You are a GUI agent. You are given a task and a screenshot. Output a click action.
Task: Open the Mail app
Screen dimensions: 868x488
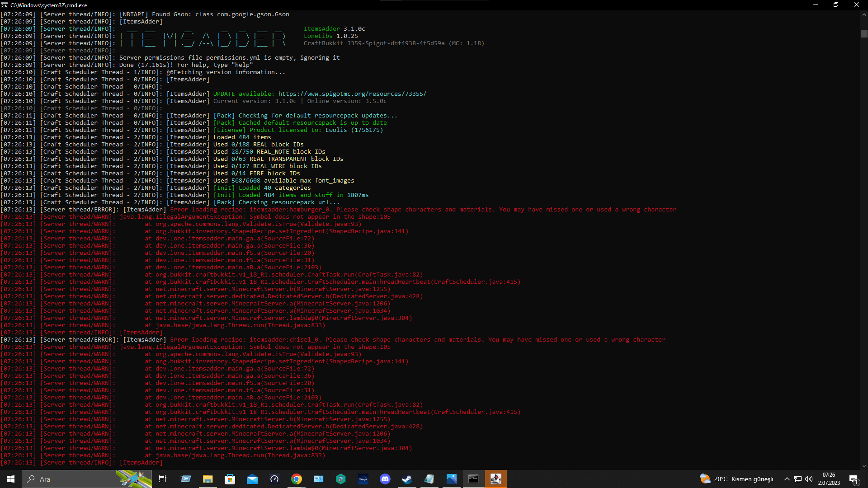[x=252, y=479]
